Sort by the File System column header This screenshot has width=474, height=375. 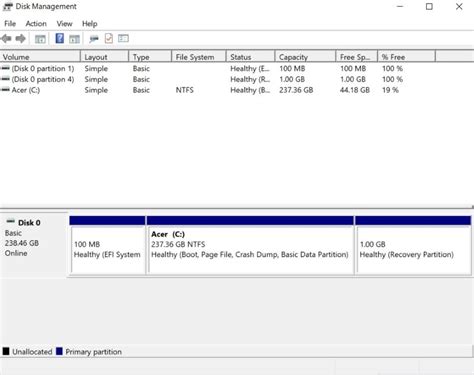click(199, 57)
